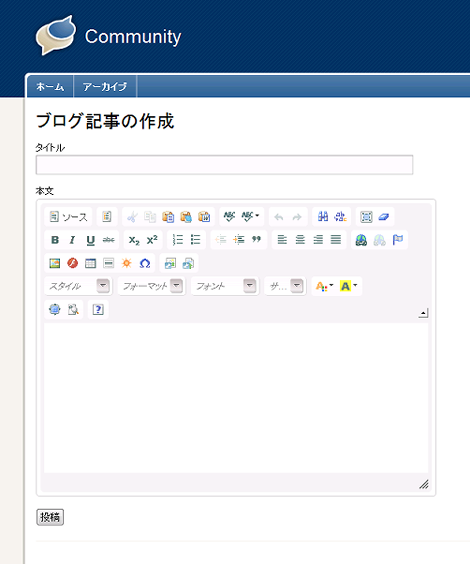Insert a bulleted list
Viewport: 470px width, 564px height.
point(196,240)
